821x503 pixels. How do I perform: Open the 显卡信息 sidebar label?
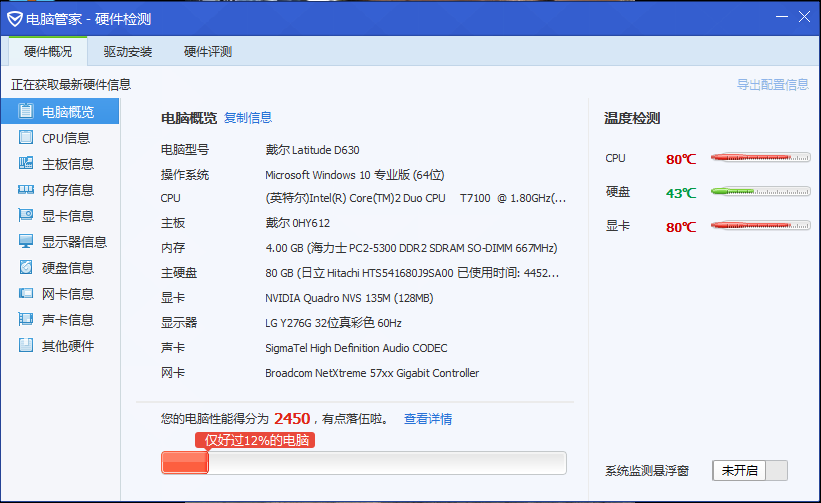coord(68,216)
